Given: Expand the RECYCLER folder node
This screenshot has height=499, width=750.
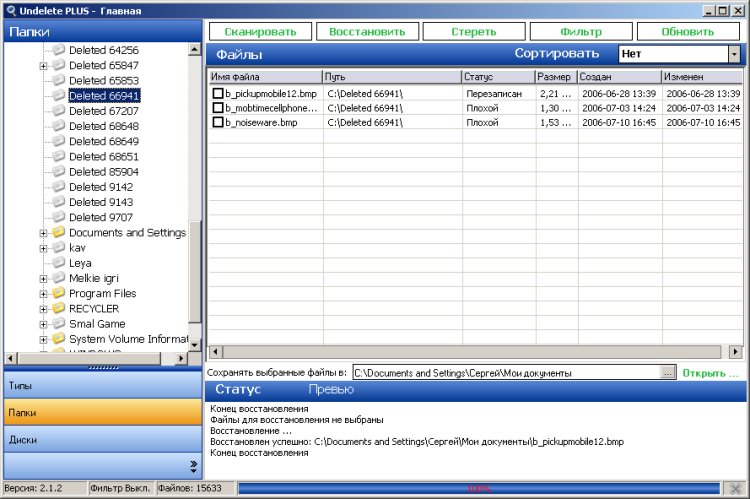Looking at the screenshot, I should 44,309.
